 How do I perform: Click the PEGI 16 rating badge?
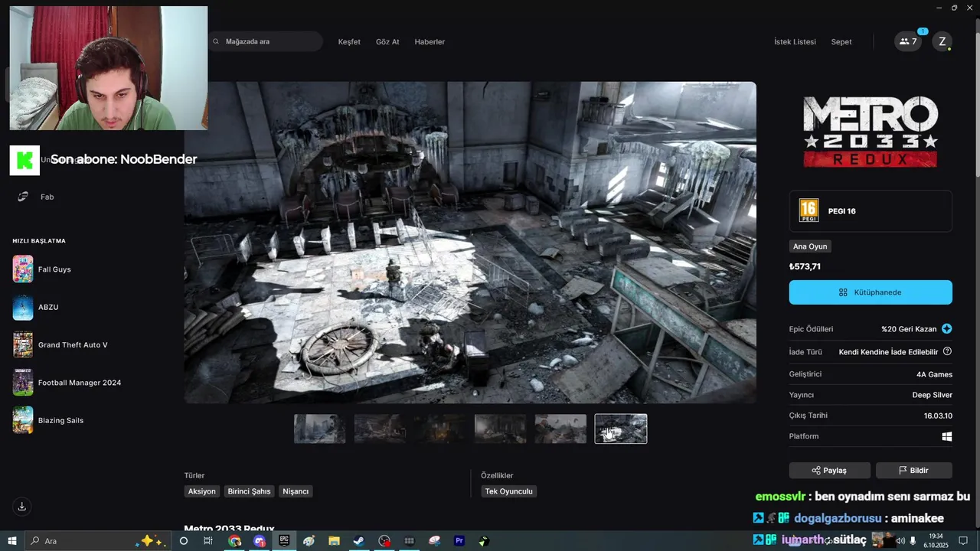pos(808,210)
